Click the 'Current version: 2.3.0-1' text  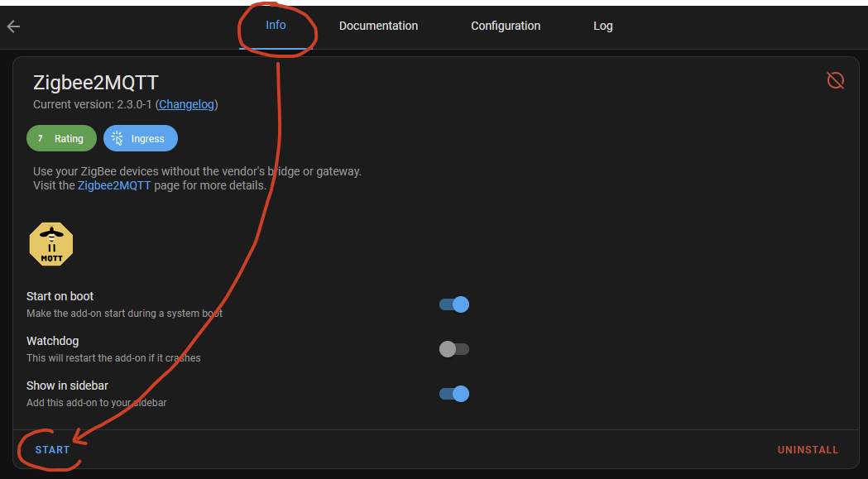(93, 104)
